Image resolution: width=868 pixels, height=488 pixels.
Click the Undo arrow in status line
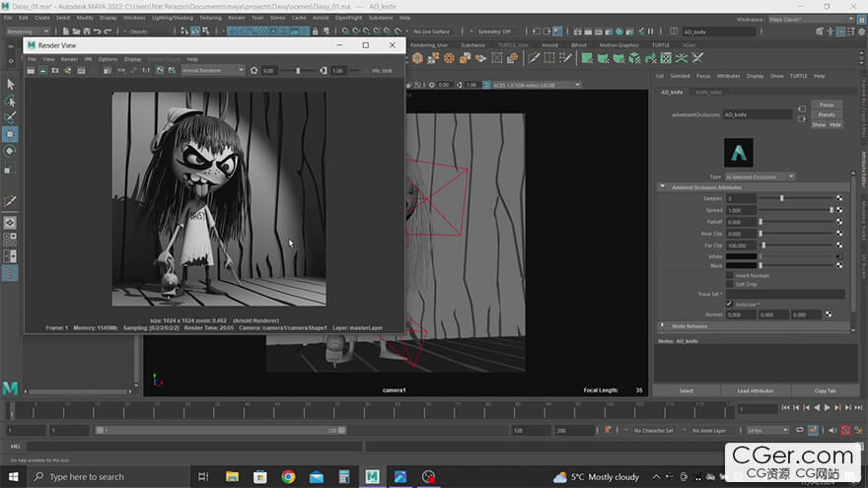pyautogui.click(x=97, y=32)
